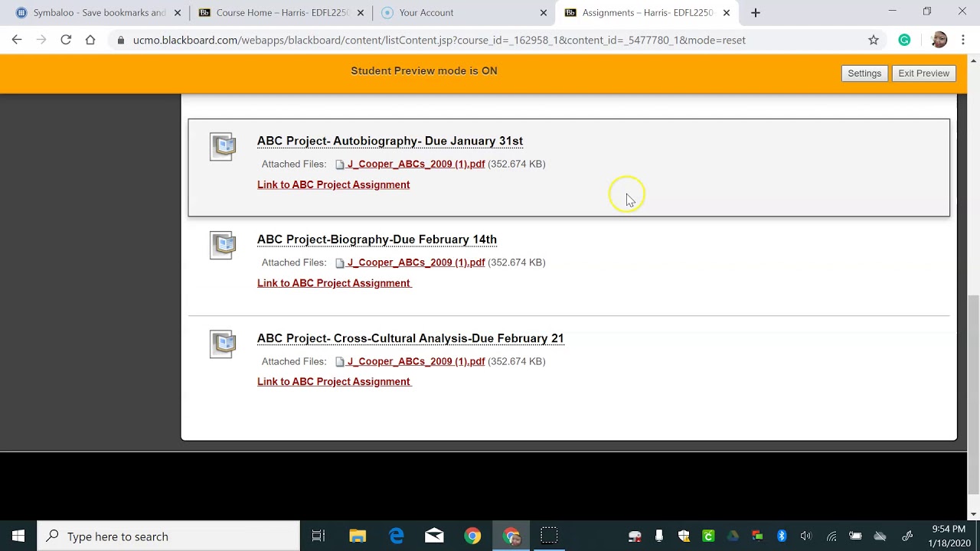Click the Google Drive tray icon
The height and width of the screenshot is (551, 980).
click(733, 536)
